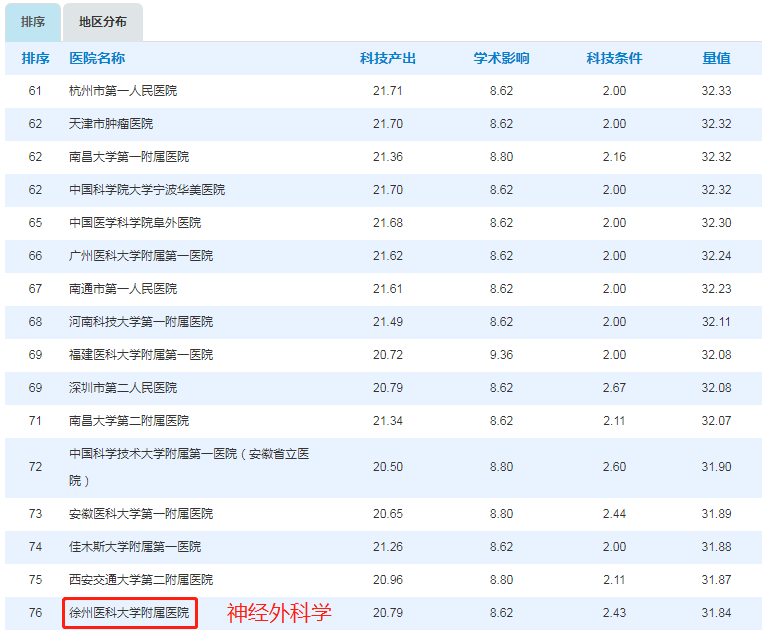The image size is (769, 636).
Task: Click the 医院名称 column header
Action: pyautogui.click(x=97, y=58)
